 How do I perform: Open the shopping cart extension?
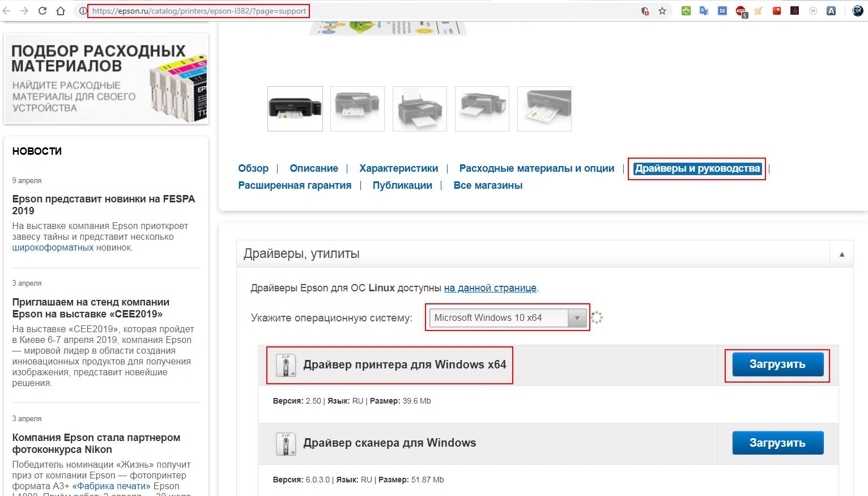(759, 11)
